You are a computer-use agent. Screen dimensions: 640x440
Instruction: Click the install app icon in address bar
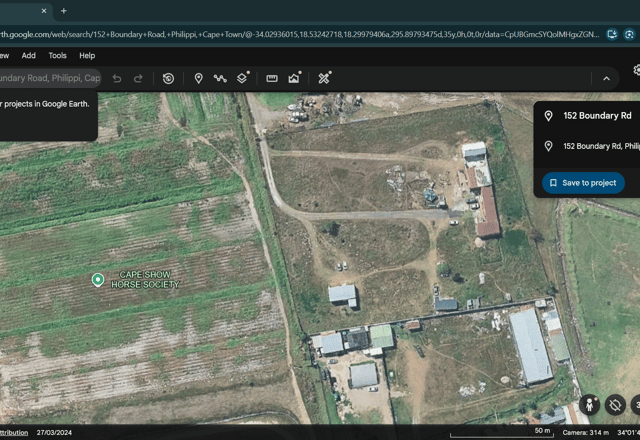[x=612, y=34]
